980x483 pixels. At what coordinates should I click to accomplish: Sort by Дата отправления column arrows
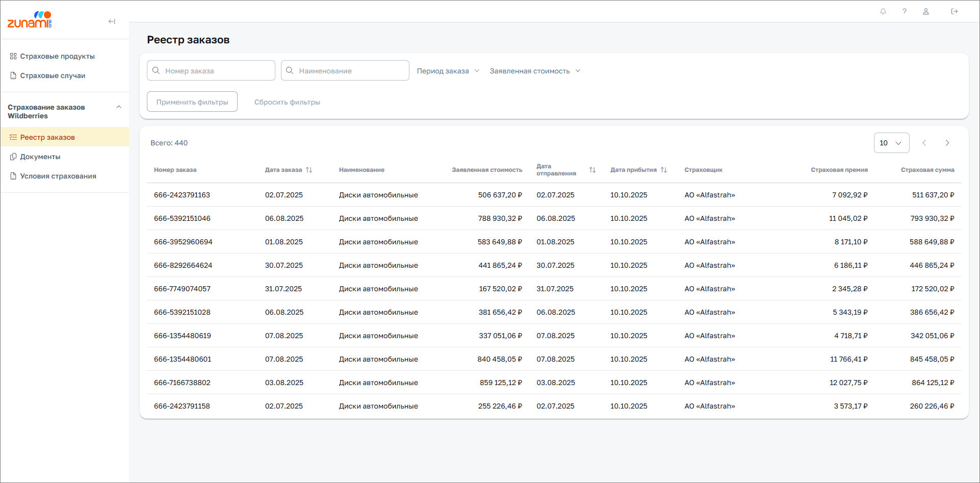coord(592,170)
